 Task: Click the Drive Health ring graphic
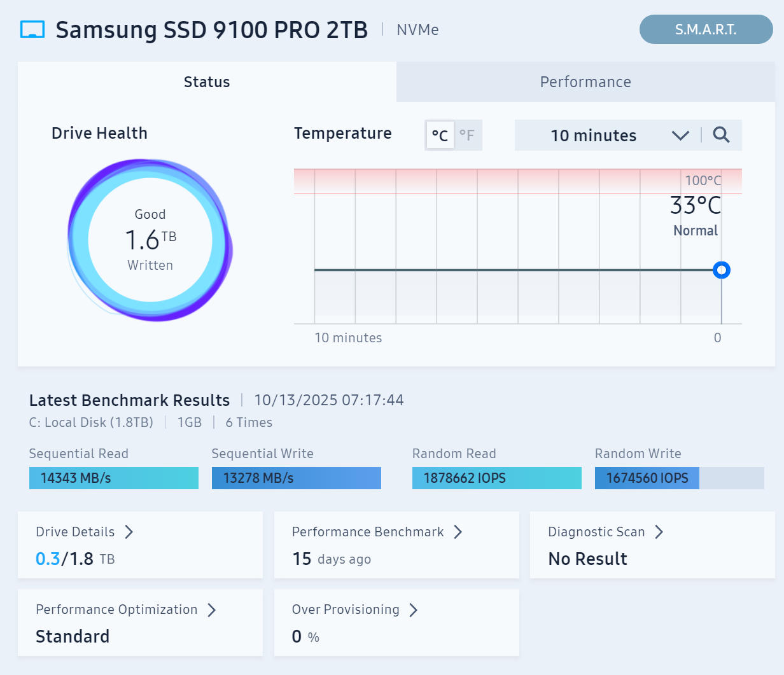pyautogui.click(x=150, y=240)
